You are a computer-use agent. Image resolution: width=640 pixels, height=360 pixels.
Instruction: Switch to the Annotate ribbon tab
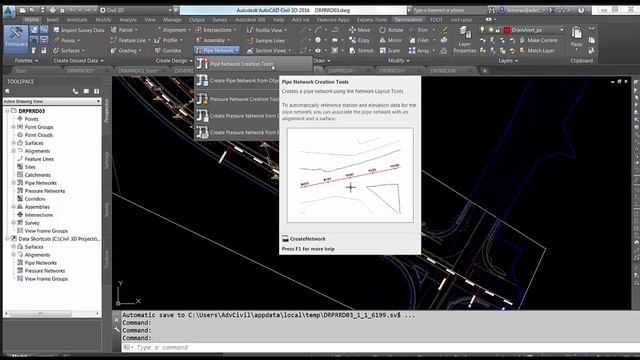pyautogui.click(x=77, y=20)
